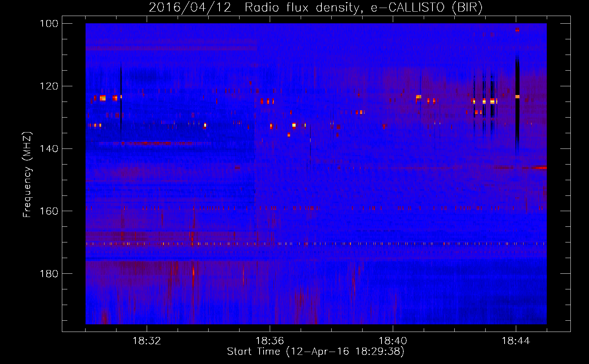
Task: Click the 180 frequency tick label
Action: (49, 274)
